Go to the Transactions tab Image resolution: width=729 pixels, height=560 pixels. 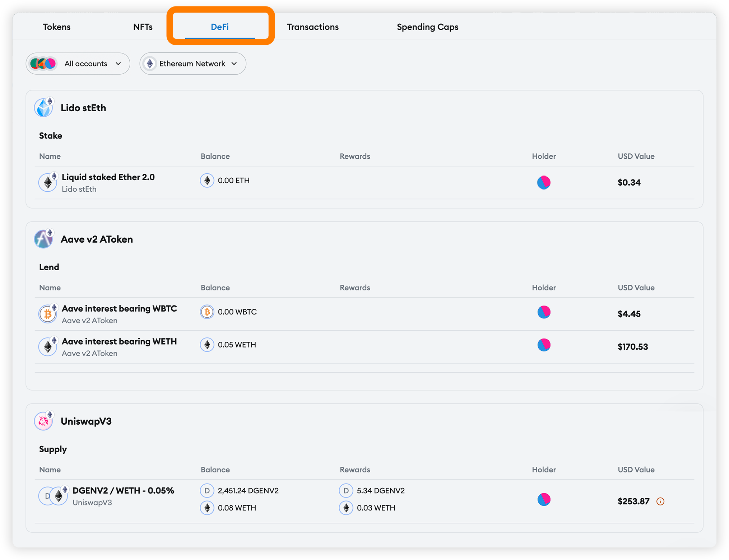point(312,27)
